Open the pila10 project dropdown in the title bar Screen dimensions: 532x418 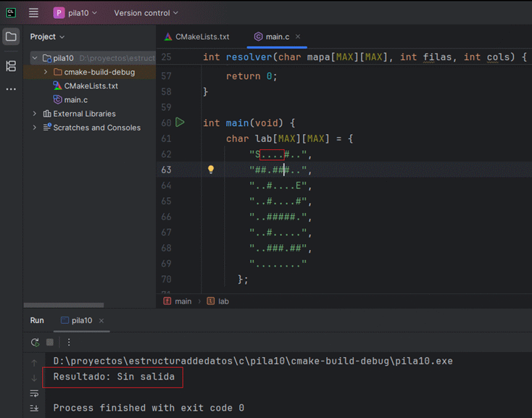coord(78,13)
